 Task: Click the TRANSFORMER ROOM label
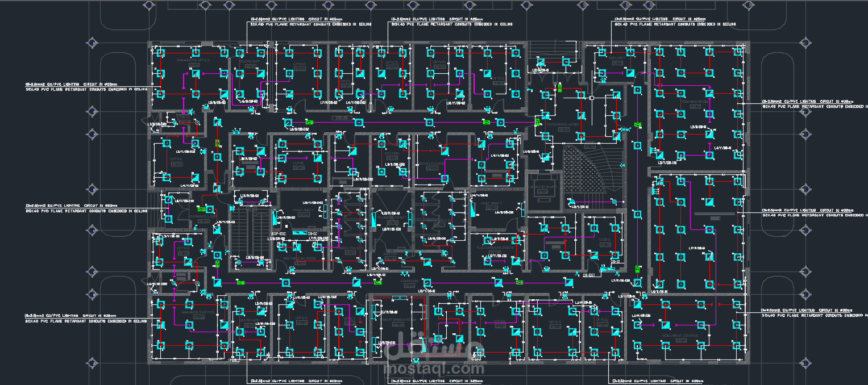coord(398,320)
